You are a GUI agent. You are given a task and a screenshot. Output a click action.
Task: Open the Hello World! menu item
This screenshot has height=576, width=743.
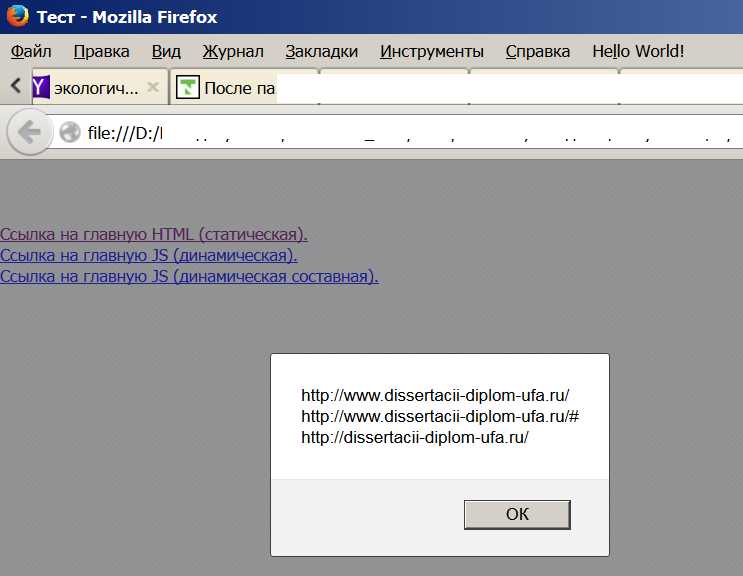pyautogui.click(x=638, y=51)
